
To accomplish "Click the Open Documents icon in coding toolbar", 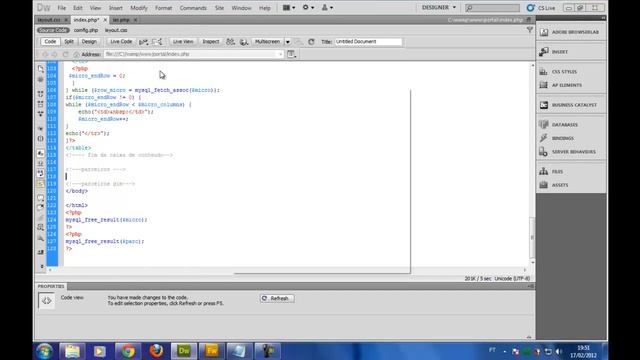I will click(x=40, y=69).
